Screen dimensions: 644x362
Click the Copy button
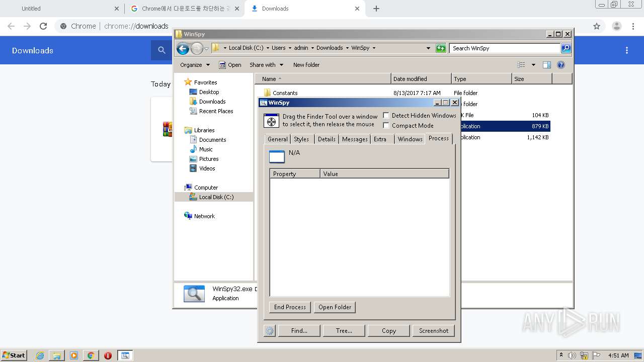click(x=389, y=331)
